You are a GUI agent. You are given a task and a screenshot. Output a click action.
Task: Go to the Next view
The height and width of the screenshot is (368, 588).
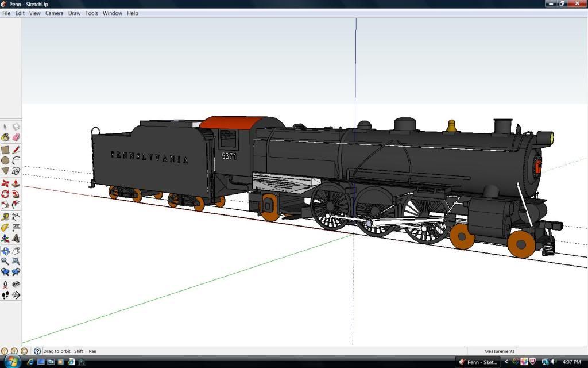coord(16,272)
